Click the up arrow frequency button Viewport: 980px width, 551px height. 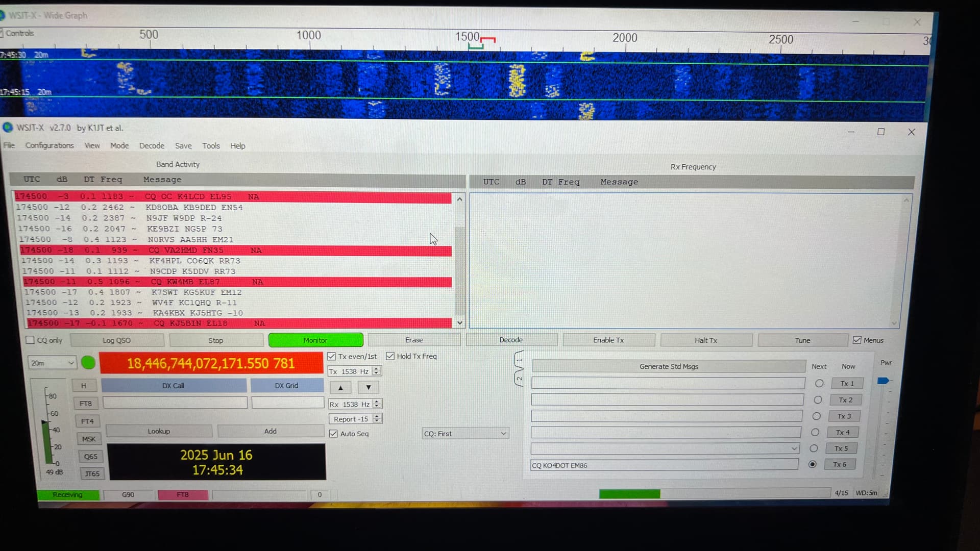pos(340,387)
